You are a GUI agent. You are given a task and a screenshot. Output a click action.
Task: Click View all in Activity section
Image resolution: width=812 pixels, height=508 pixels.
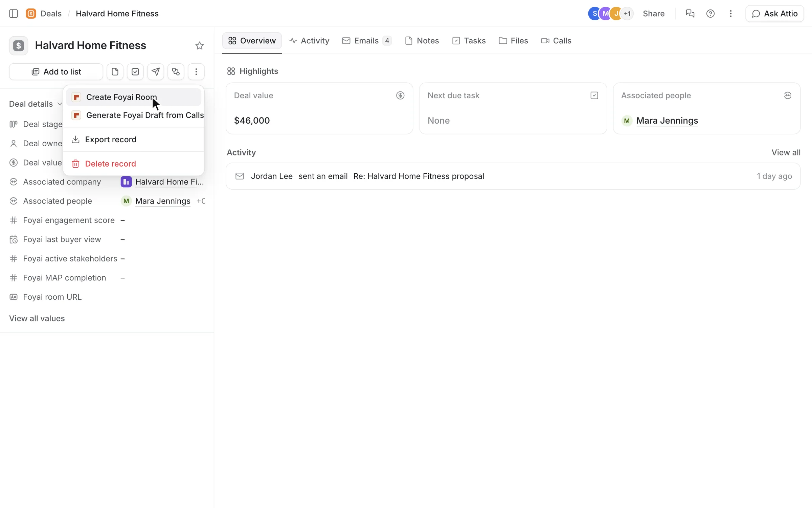[x=786, y=152]
